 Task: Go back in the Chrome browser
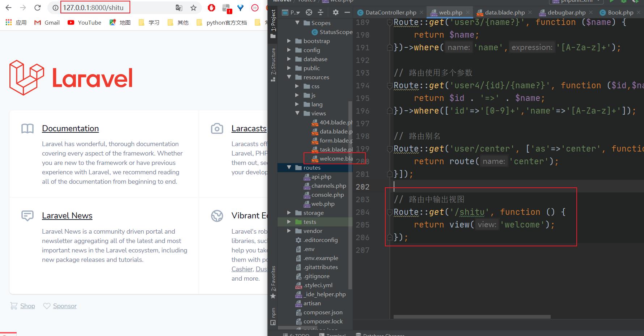coord(9,8)
